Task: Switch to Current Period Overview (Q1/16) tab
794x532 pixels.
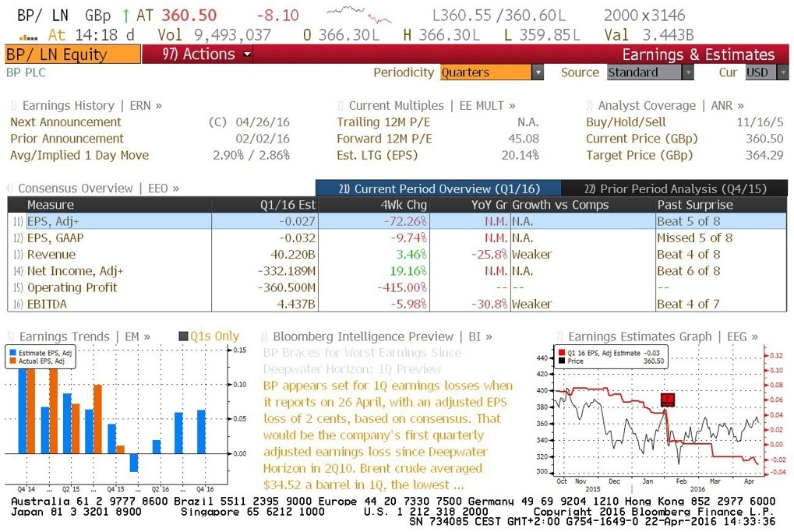Action: pyautogui.click(x=439, y=188)
